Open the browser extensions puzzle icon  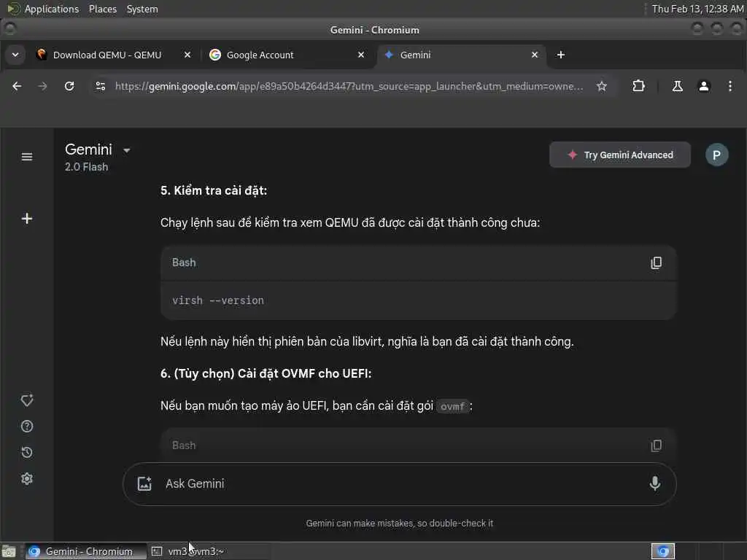(x=638, y=86)
